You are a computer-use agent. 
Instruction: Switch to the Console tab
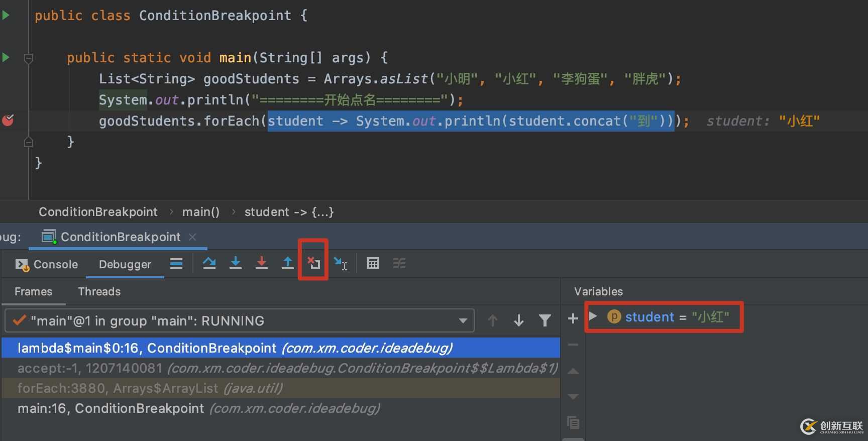coord(47,264)
